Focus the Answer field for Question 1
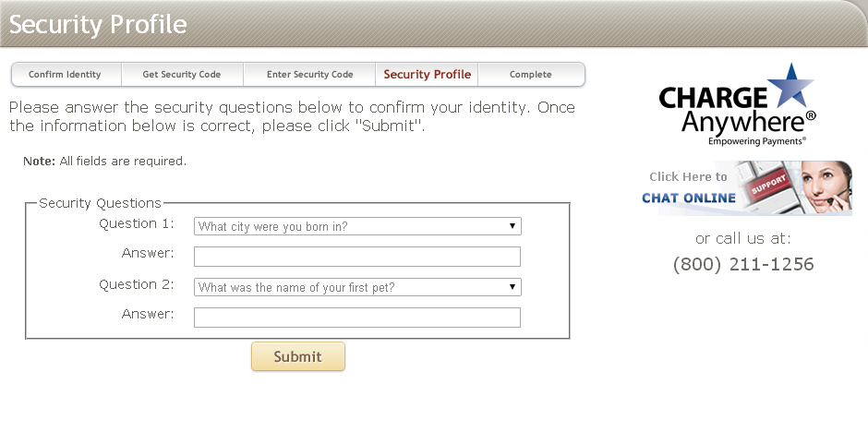This screenshot has width=868, height=444. 356,257
